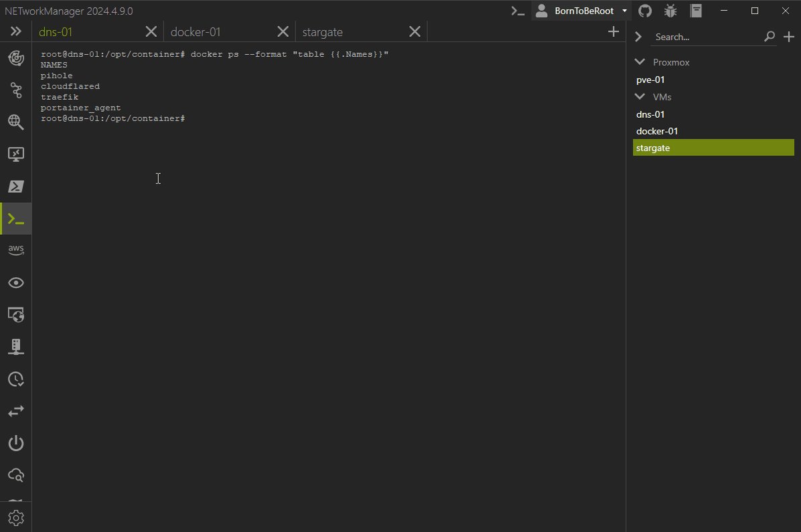The image size is (801, 532).
Task: Open SNTP Lookup clock-check sidebar icon
Action: (16, 379)
